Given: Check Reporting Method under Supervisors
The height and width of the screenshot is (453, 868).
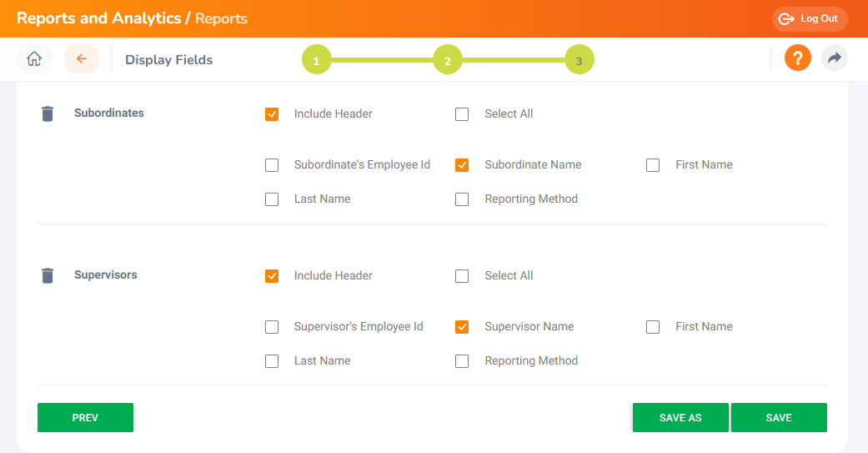Looking at the screenshot, I should [462, 361].
